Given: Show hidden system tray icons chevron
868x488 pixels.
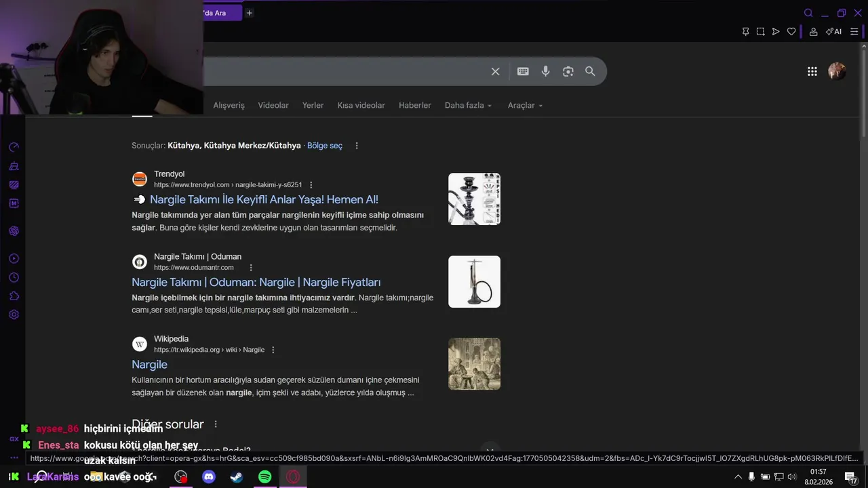Looking at the screenshot, I should (x=738, y=477).
